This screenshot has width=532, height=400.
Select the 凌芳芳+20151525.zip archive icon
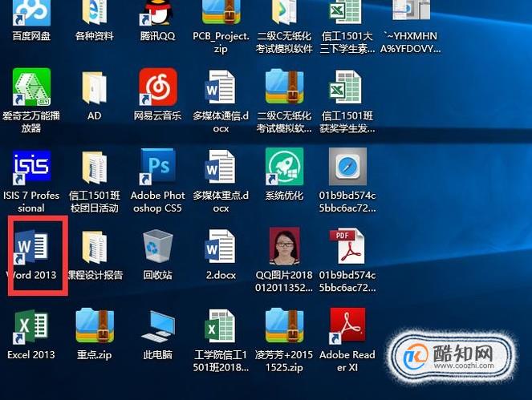point(284,326)
